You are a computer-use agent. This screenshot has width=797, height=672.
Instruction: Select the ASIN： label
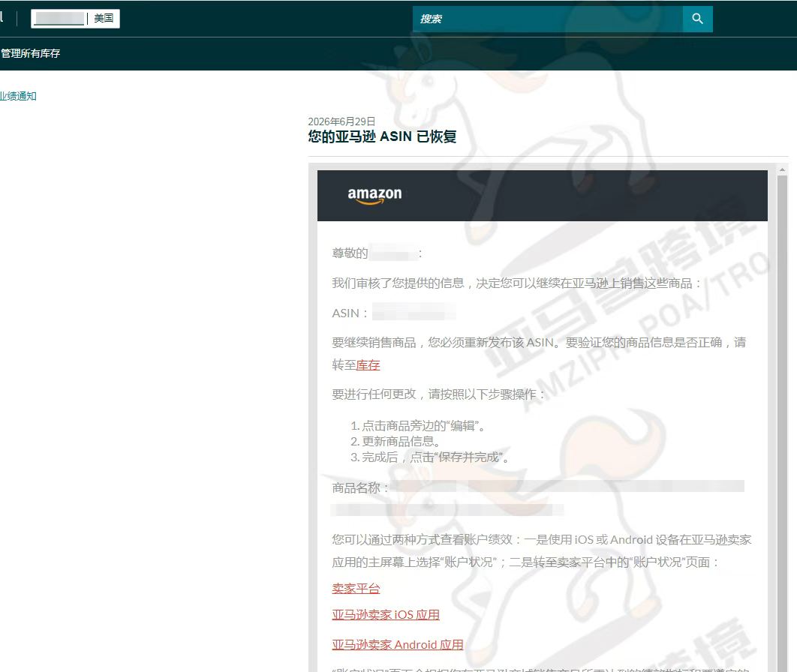coord(350,313)
